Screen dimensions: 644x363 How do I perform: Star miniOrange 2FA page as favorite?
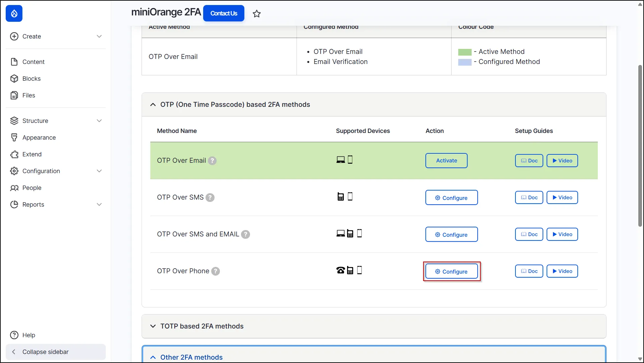tap(257, 14)
